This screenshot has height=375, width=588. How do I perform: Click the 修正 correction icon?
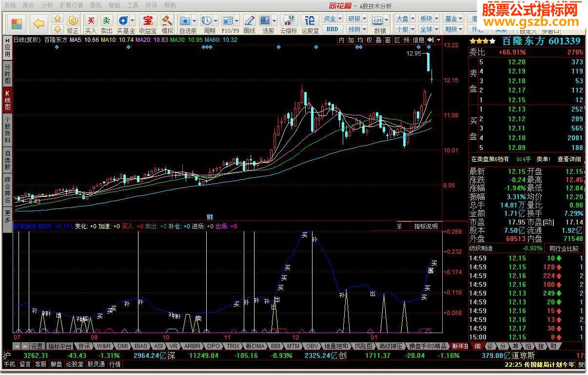click(x=73, y=23)
